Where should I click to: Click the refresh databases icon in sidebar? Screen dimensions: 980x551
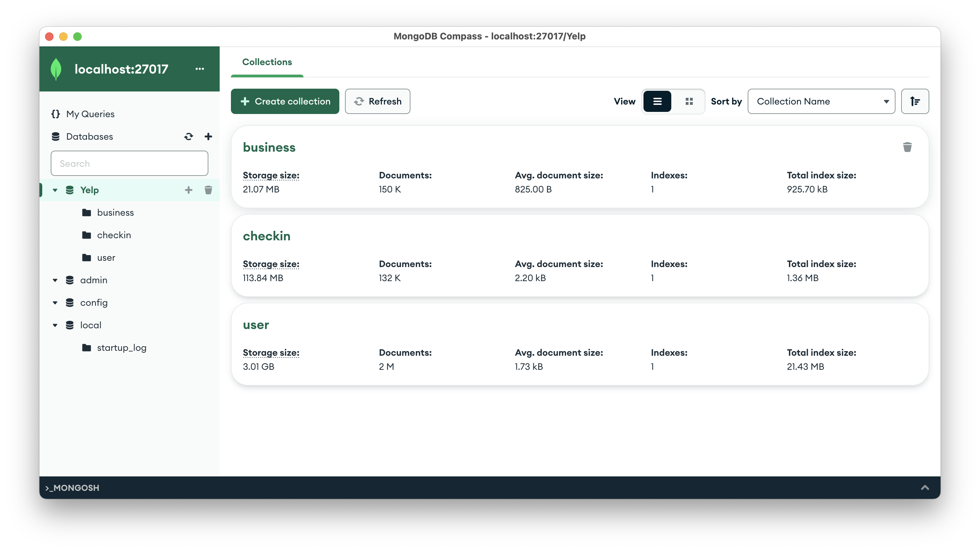(189, 137)
